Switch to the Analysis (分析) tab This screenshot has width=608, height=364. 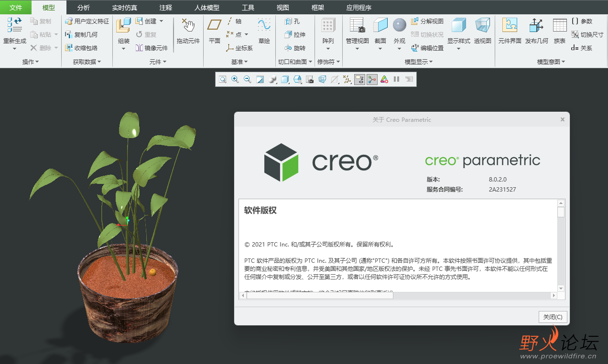83,8
